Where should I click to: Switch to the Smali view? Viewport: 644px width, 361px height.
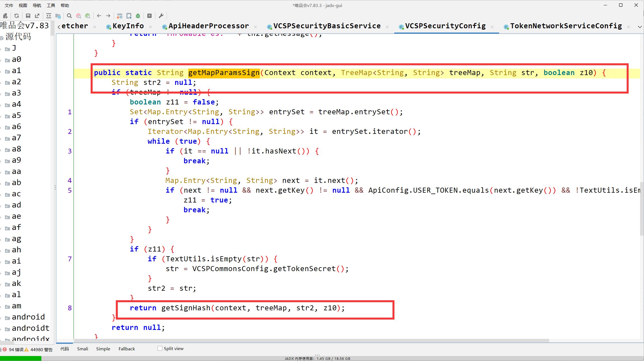click(83, 349)
